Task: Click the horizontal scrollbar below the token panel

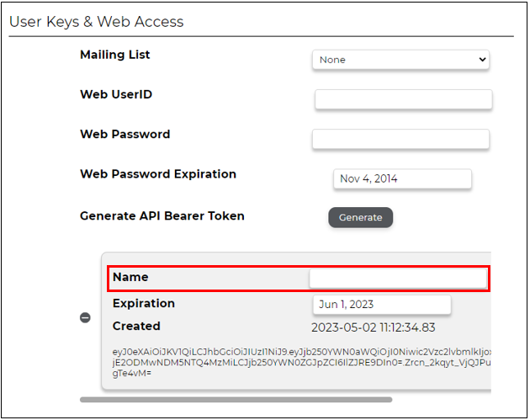Action: (x=236, y=400)
